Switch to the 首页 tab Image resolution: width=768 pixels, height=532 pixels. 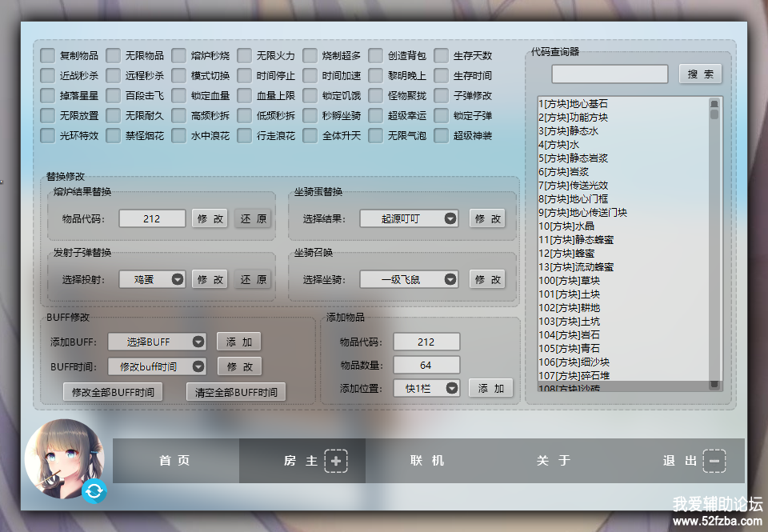176,461
